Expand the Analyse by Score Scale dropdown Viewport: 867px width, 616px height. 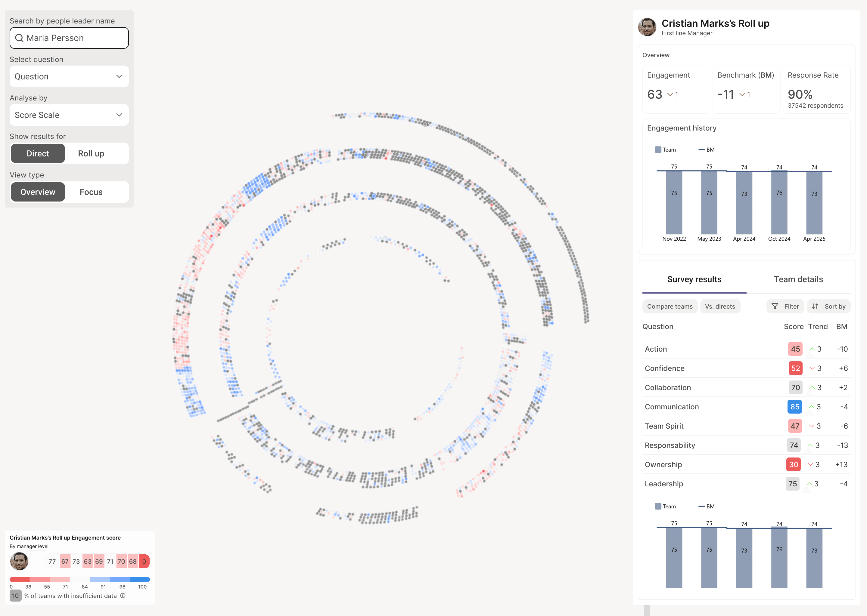coord(69,115)
